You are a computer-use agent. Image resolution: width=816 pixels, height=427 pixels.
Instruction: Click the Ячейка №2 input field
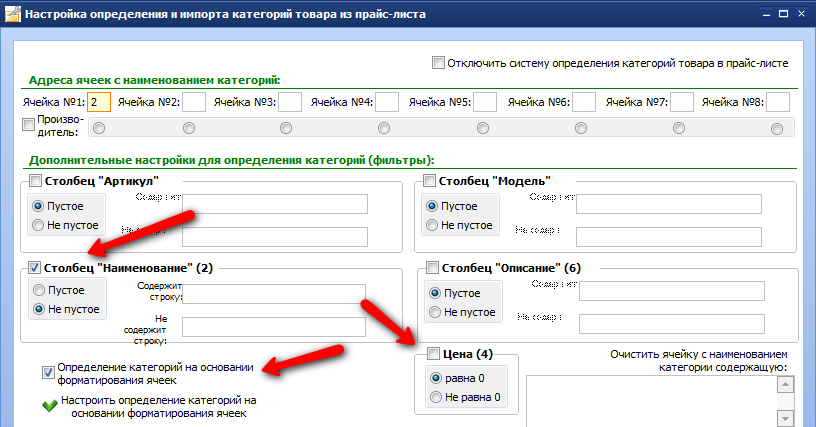pyautogui.click(x=194, y=102)
